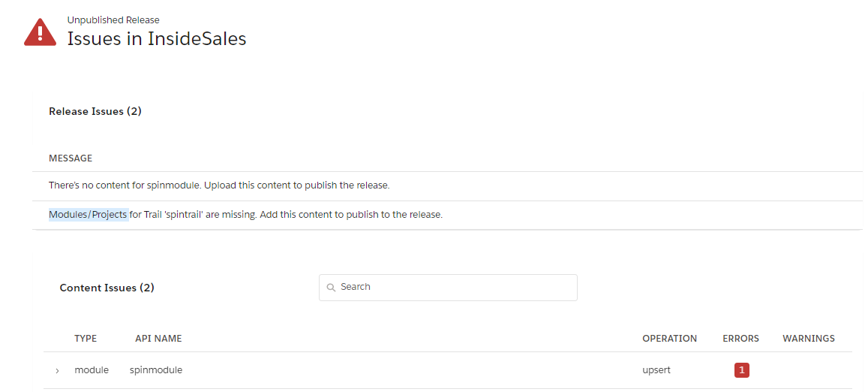Select the 'no content for spinmodule' message row
The width and height of the screenshot is (868, 392).
pyautogui.click(x=219, y=185)
